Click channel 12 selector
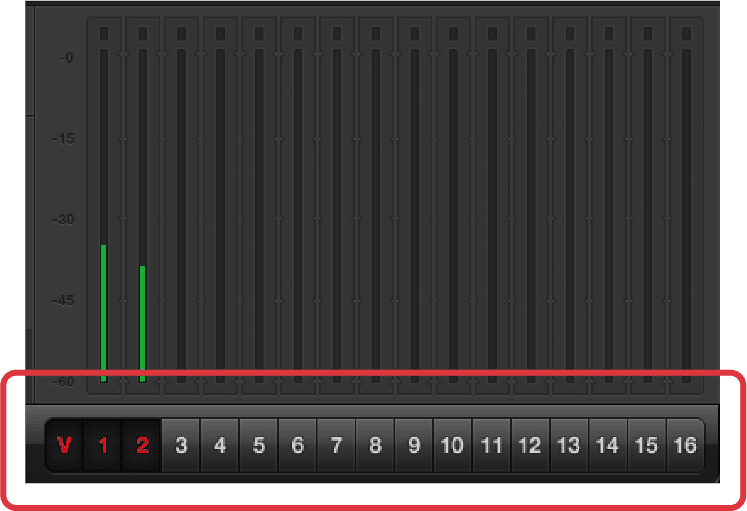The image size is (747, 511). 531,445
